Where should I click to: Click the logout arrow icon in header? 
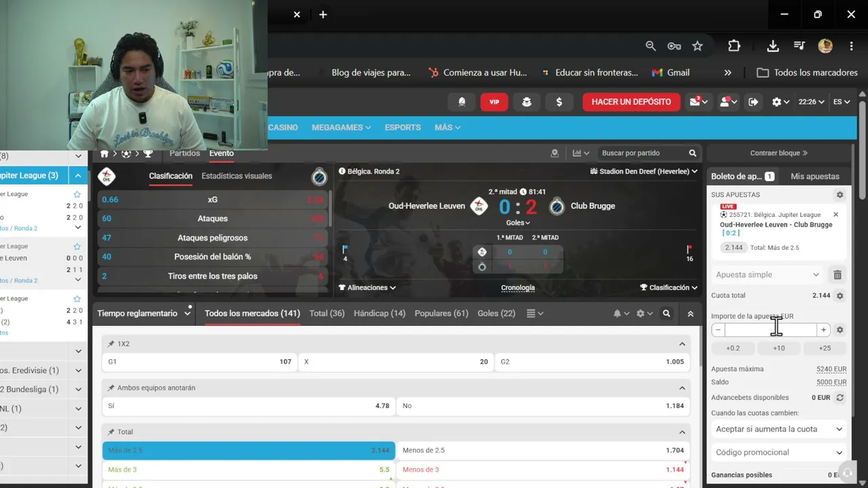point(753,102)
